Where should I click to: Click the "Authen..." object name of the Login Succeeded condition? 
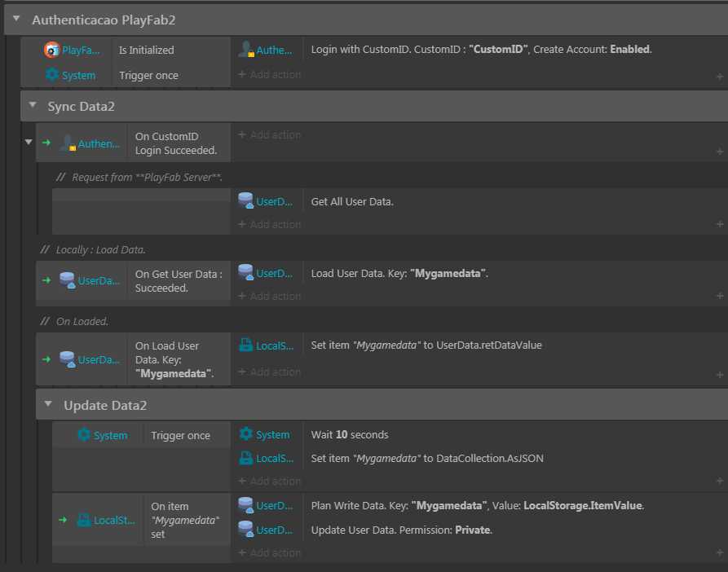click(x=99, y=143)
